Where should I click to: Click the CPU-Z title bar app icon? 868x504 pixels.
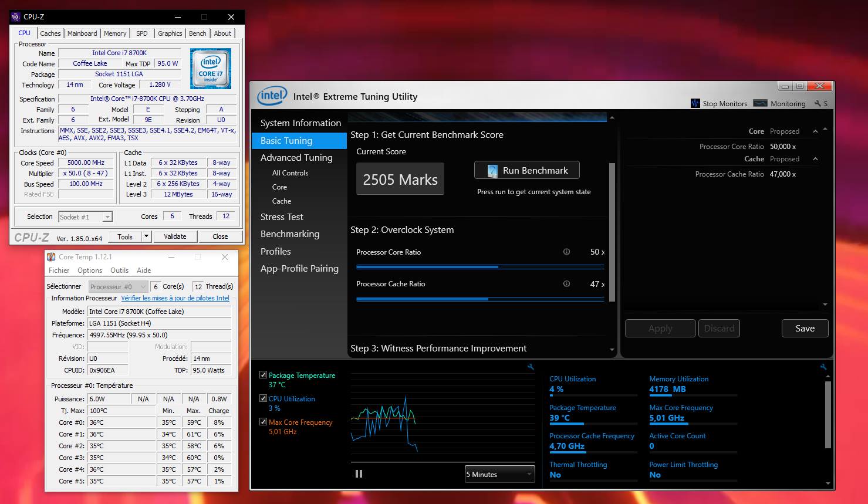pos(16,17)
